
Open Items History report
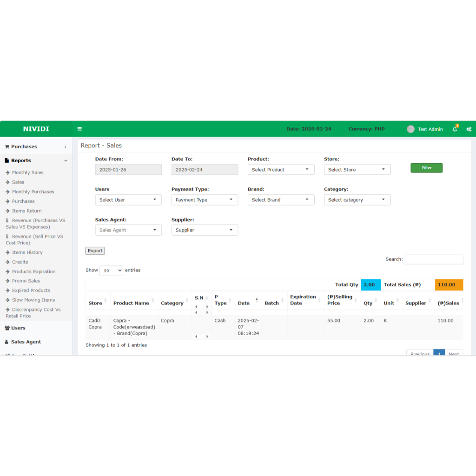point(27,252)
